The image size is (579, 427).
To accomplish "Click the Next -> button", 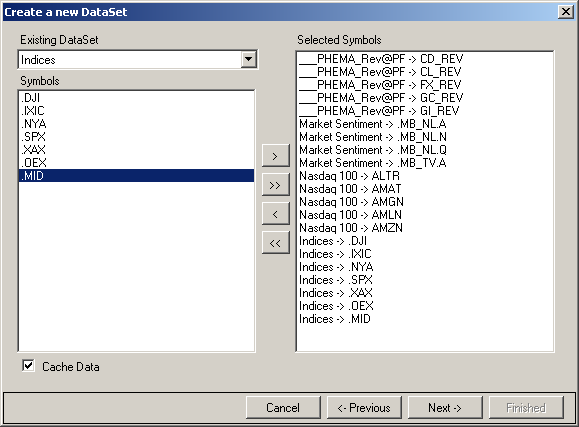I will point(445,407).
